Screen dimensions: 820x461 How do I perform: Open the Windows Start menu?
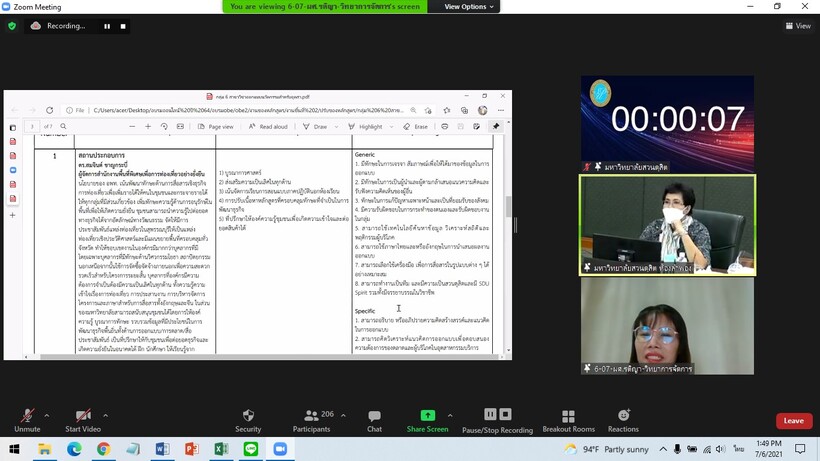pyautogui.click(x=14, y=449)
